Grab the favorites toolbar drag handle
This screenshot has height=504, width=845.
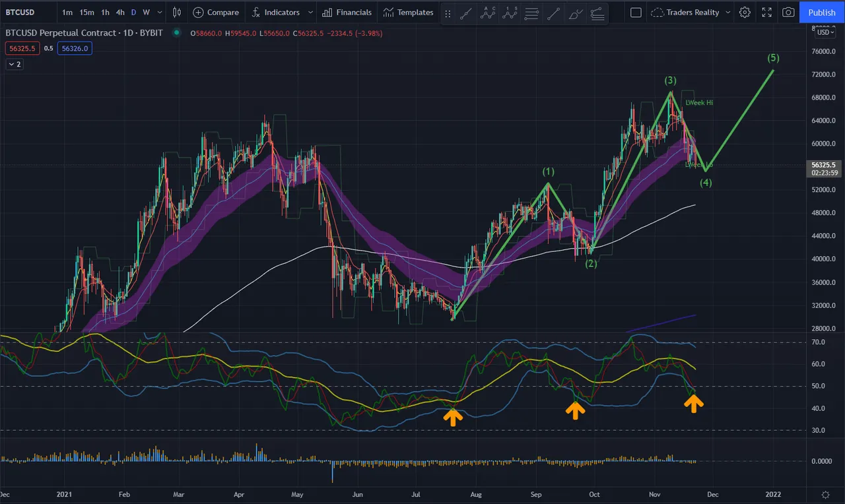tap(448, 13)
